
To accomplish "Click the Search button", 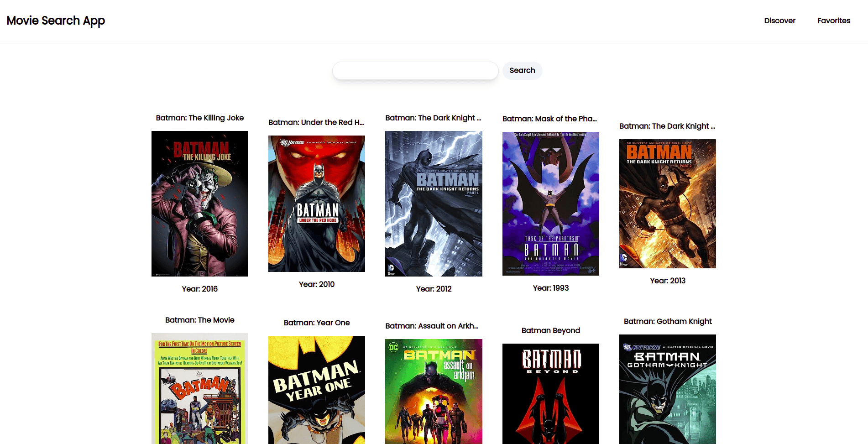I will click(522, 71).
